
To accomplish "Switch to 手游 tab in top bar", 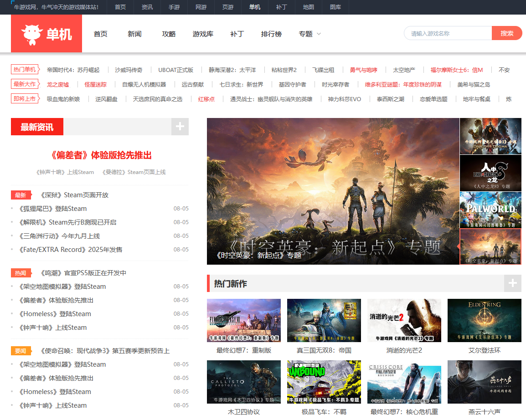I will tap(174, 7).
